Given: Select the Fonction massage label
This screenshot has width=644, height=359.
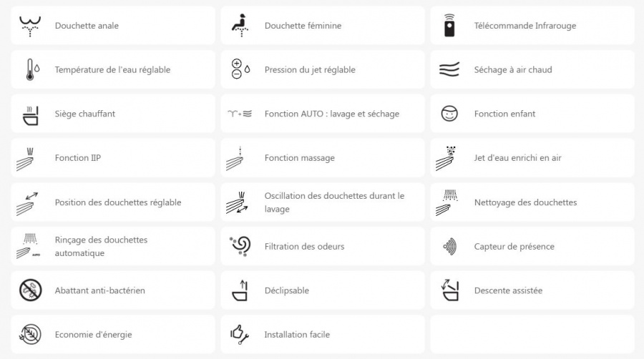Looking at the screenshot, I should tap(299, 158).
